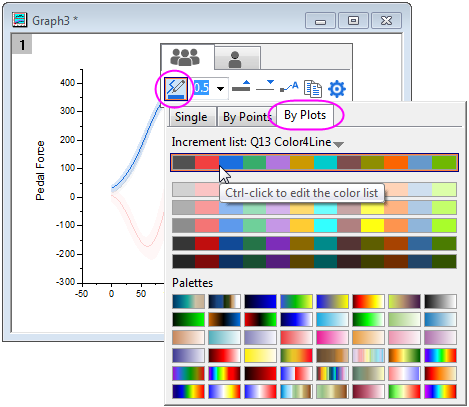The height and width of the screenshot is (407, 469).
Task: Click the layer 1 icon
Action: (x=22, y=44)
